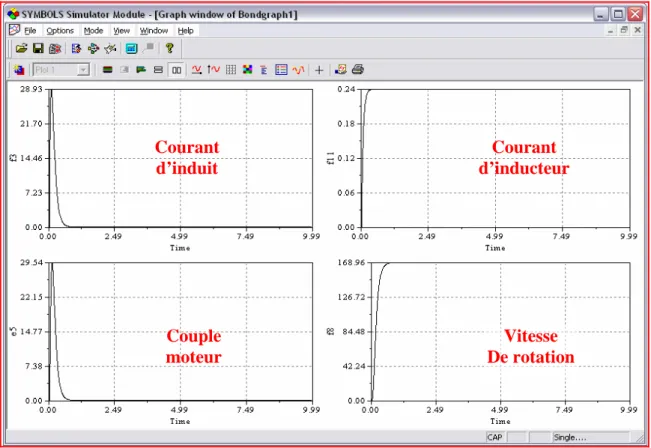Open the multicolor squares color icon
The image size is (651, 448).
(x=247, y=70)
